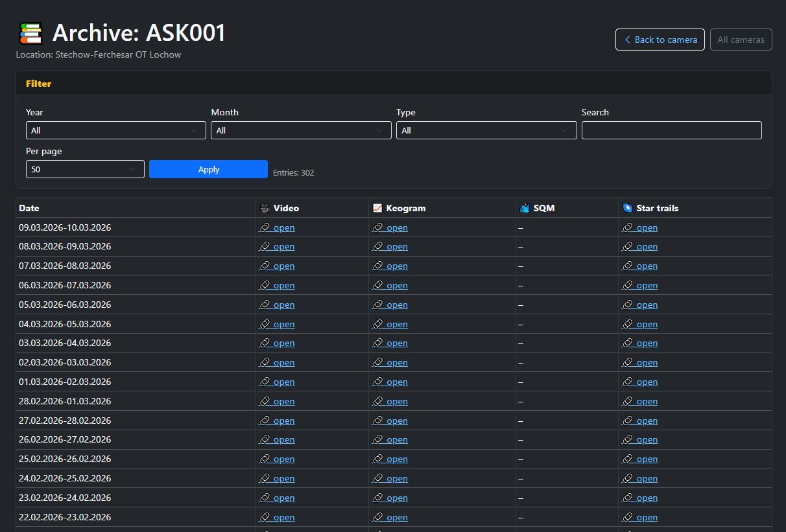Click the SQM icon in the table header
Image resolution: width=786 pixels, height=532 pixels.
pyautogui.click(x=524, y=207)
